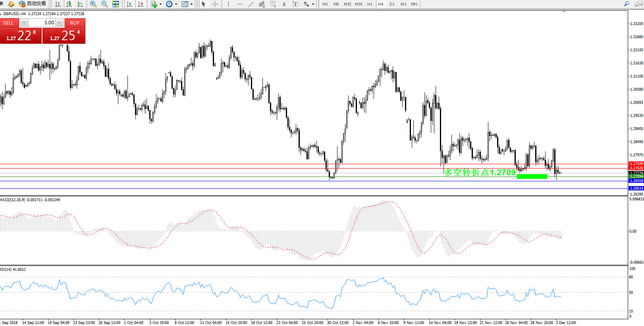Select the text label 'A' tool
Image resolution: width=644 pixels, height=326 pixels.
point(284,4)
